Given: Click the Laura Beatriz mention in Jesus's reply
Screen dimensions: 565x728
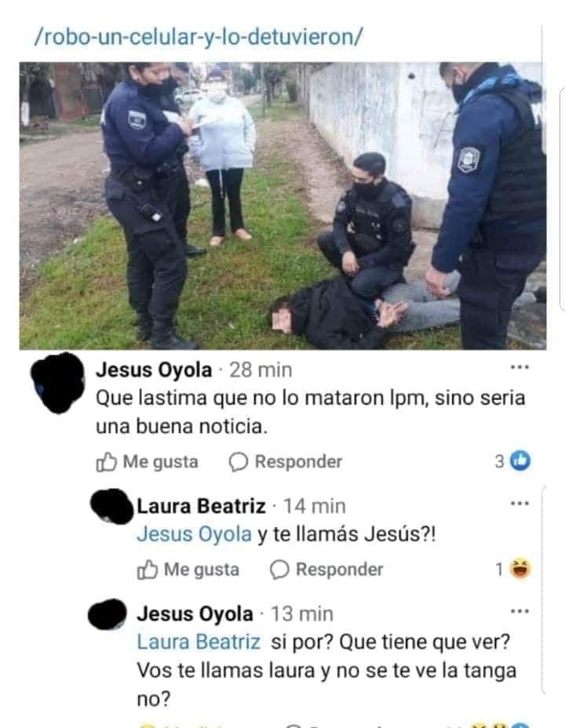Looking at the screenshot, I should click(x=199, y=642).
